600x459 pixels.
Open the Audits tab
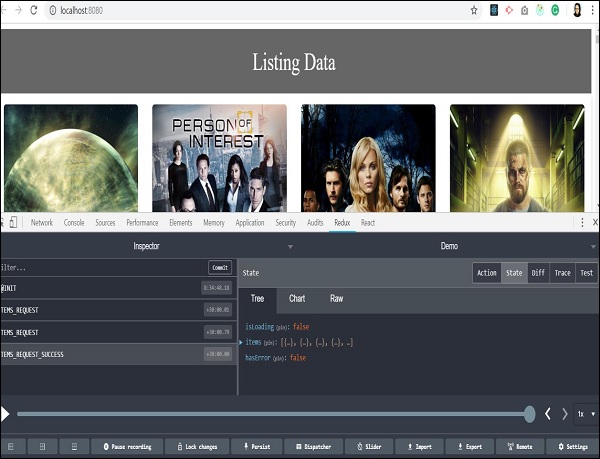315,223
